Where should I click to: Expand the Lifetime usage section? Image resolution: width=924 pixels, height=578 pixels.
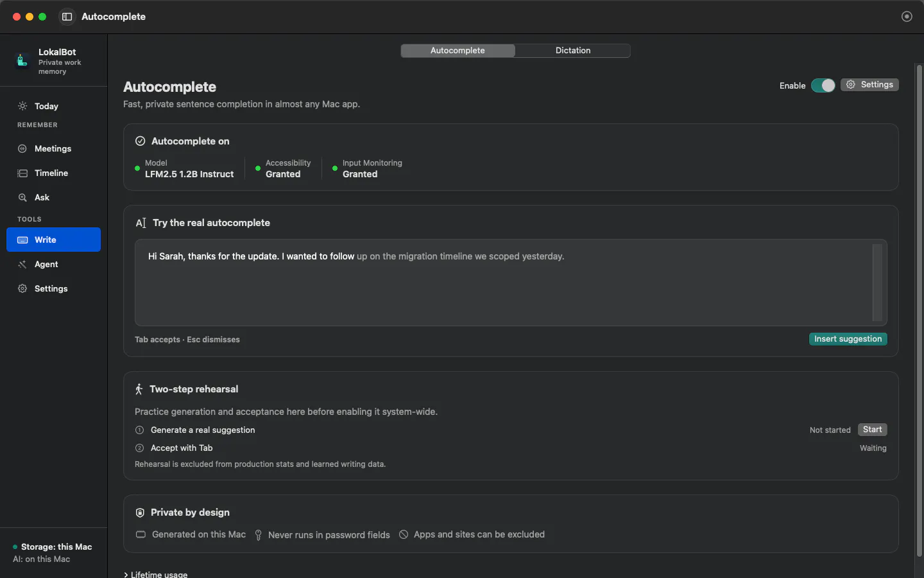(x=156, y=574)
